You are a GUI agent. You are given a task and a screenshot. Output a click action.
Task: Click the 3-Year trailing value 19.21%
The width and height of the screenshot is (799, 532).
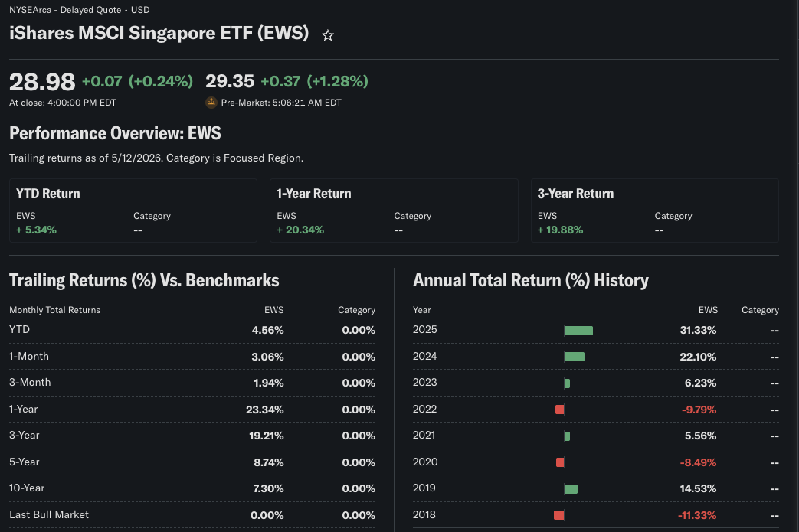pyautogui.click(x=266, y=436)
